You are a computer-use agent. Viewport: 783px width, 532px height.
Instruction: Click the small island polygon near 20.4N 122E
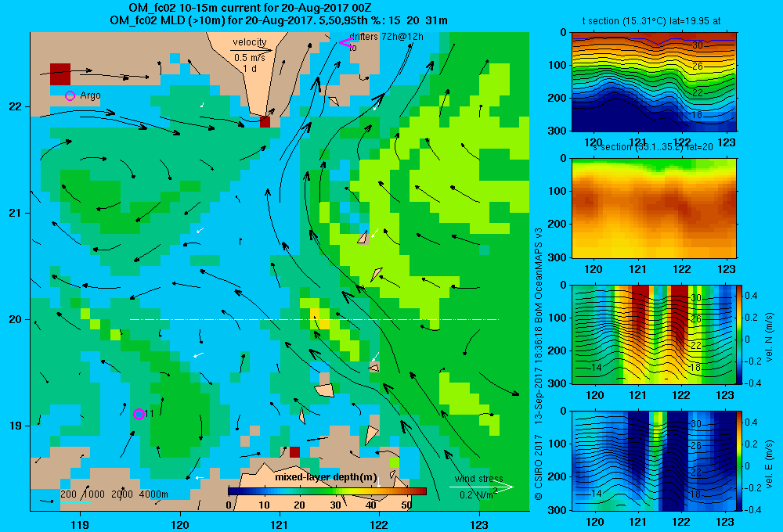coord(376,275)
